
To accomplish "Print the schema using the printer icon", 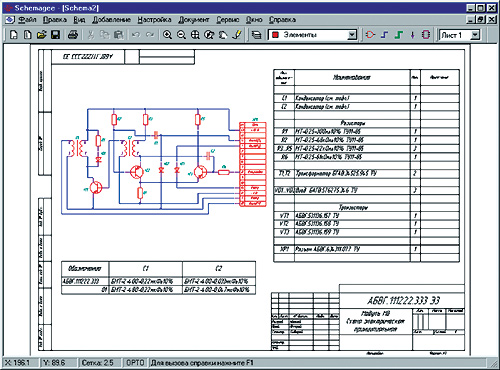I will tap(73, 34).
